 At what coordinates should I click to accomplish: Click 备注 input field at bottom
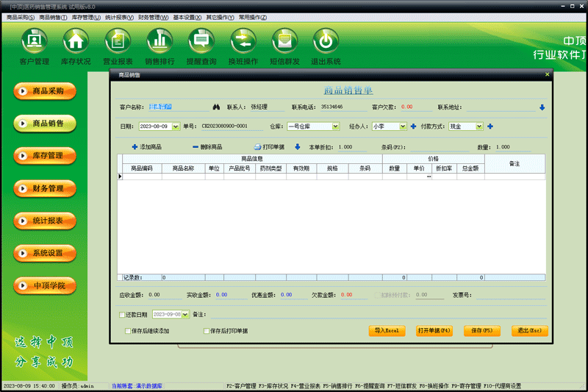click(x=377, y=314)
